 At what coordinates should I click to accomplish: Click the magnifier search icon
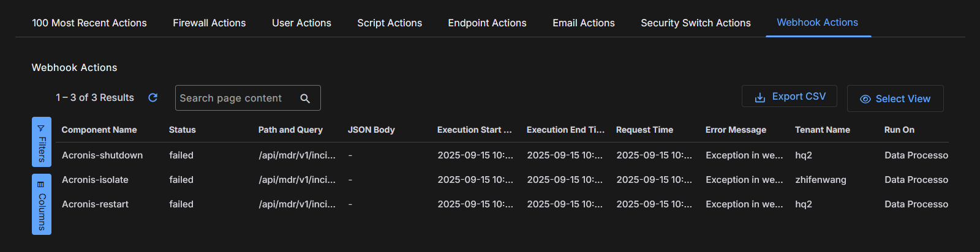[305, 98]
